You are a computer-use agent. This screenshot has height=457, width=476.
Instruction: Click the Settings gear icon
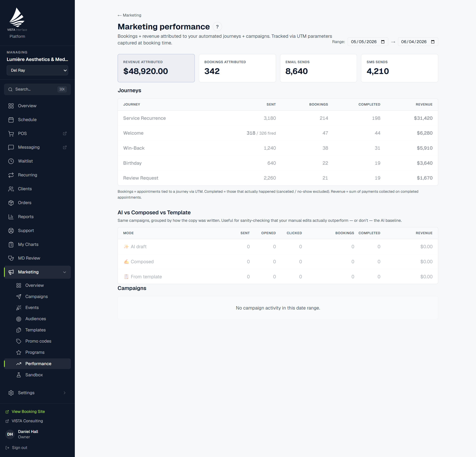point(11,393)
